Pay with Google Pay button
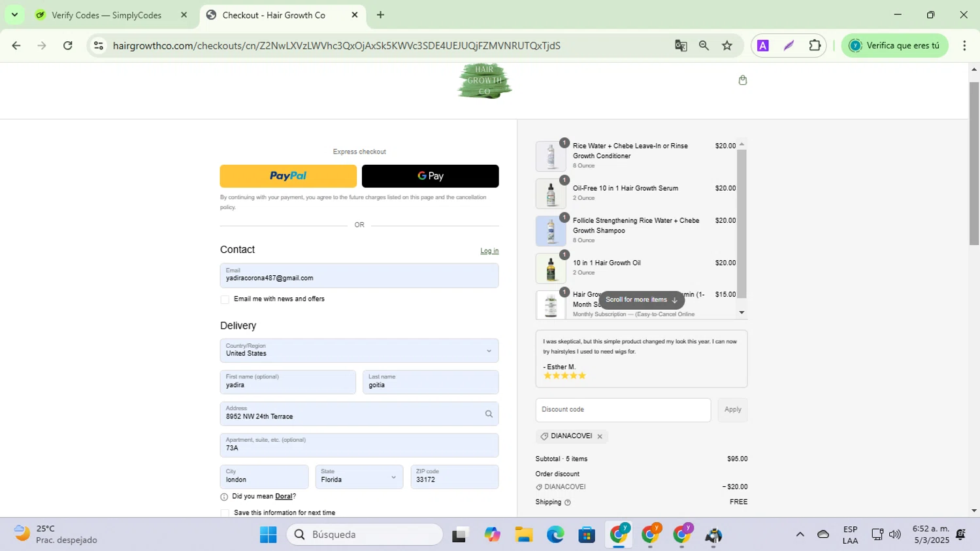This screenshot has width=980, height=551. (430, 176)
